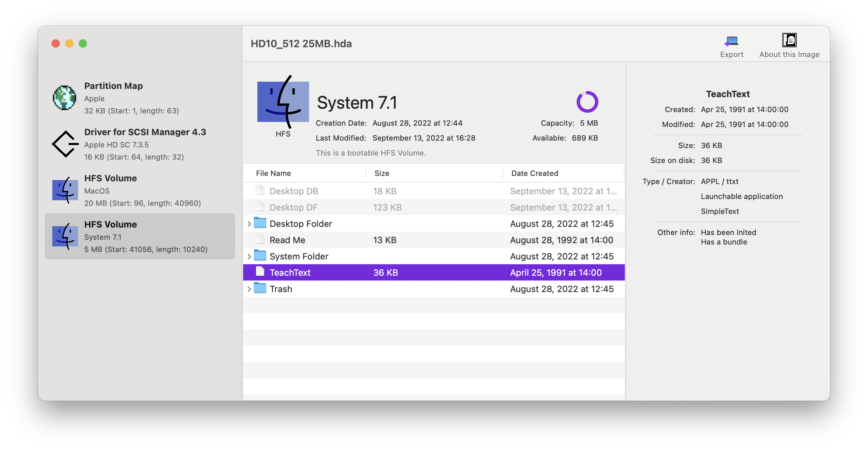Select the System 7.1 HFS Volume entry
The image size is (868, 451).
[140, 236]
